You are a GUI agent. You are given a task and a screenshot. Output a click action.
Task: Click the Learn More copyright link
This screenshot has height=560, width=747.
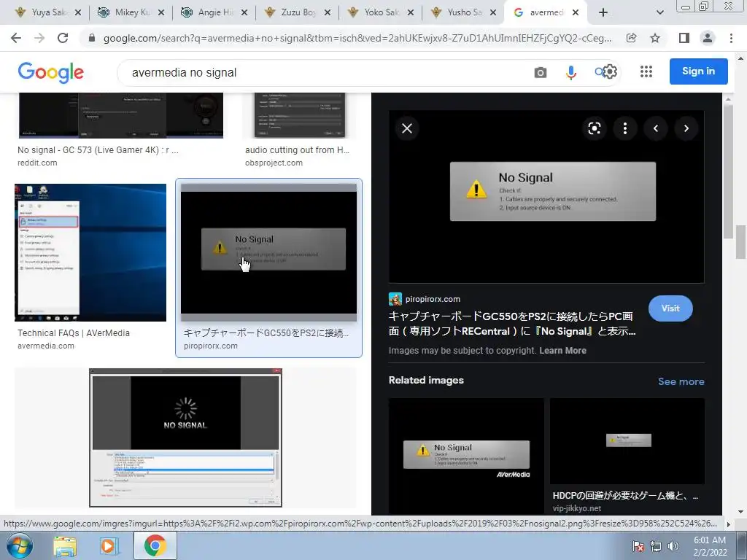(562, 351)
